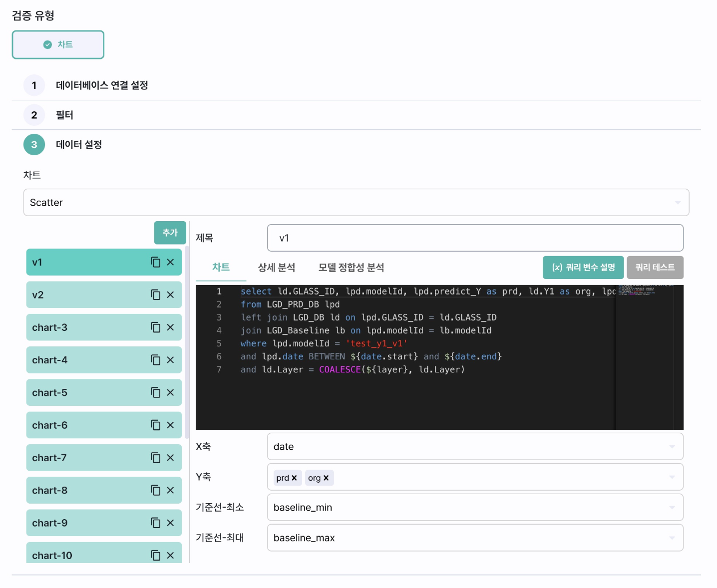Click COALESCE in query line 7

coord(340,369)
